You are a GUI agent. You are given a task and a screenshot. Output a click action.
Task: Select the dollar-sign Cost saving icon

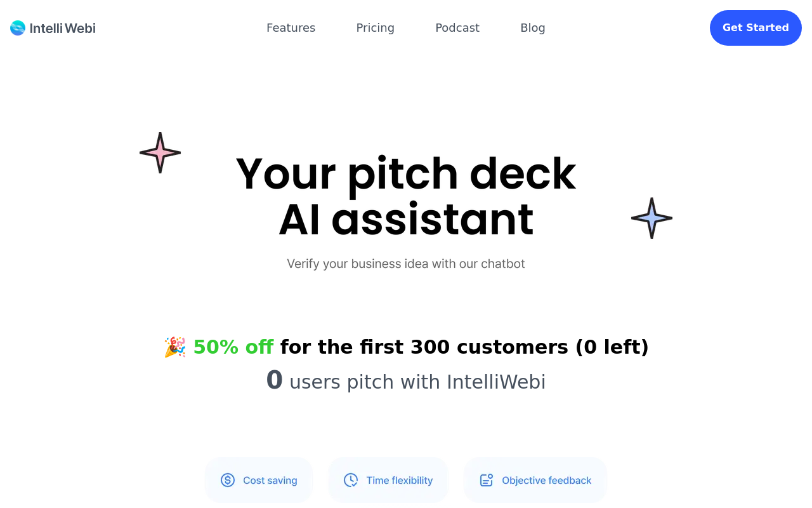[227, 480]
